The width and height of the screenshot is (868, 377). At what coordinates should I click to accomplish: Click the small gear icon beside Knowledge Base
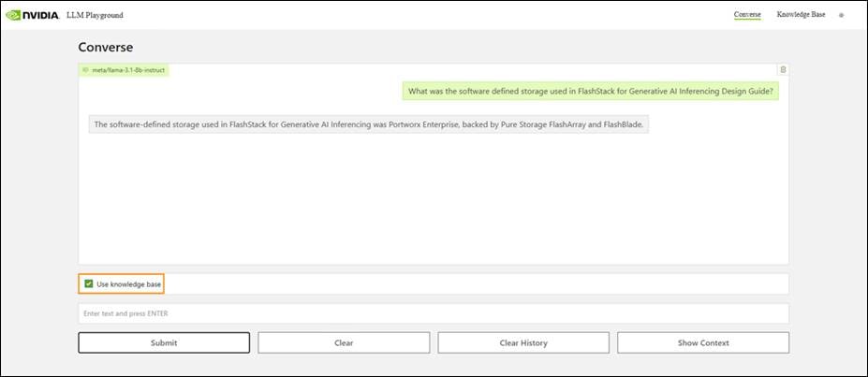tap(842, 16)
